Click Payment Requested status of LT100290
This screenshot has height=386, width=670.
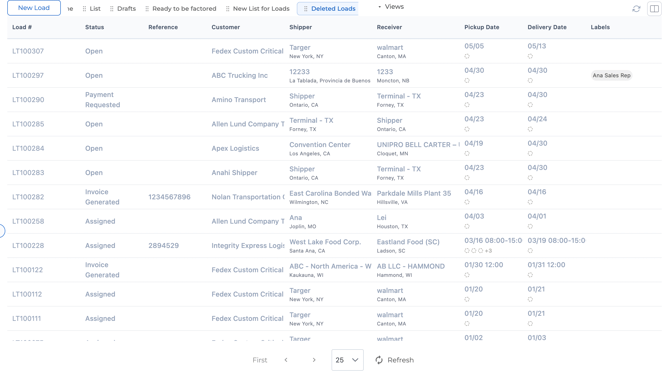click(x=102, y=100)
